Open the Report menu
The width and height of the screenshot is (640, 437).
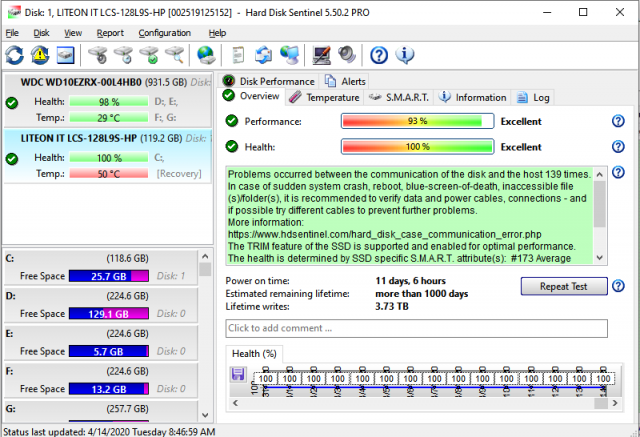pos(110,33)
